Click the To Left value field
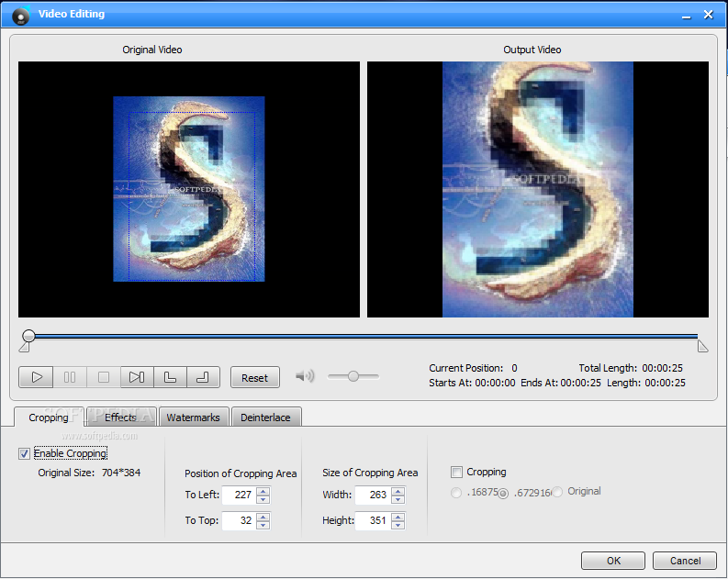The height and width of the screenshot is (579, 728). click(239, 495)
